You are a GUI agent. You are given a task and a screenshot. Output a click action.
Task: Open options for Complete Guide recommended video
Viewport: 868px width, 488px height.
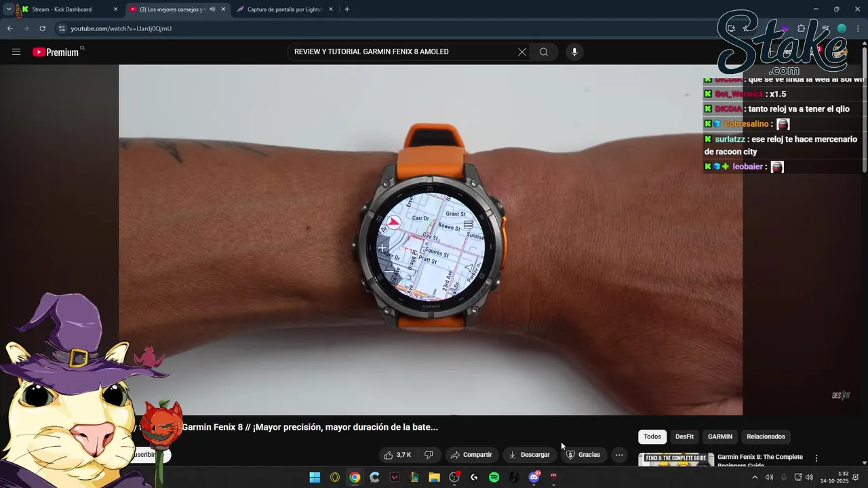(816, 458)
